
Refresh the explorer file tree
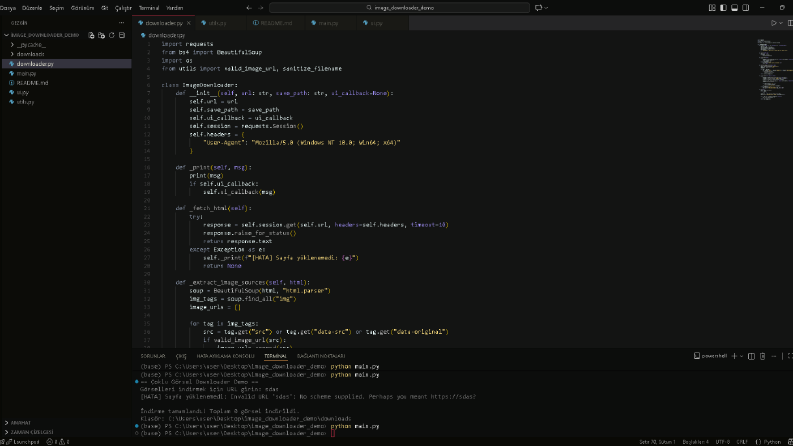[x=112, y=35]
